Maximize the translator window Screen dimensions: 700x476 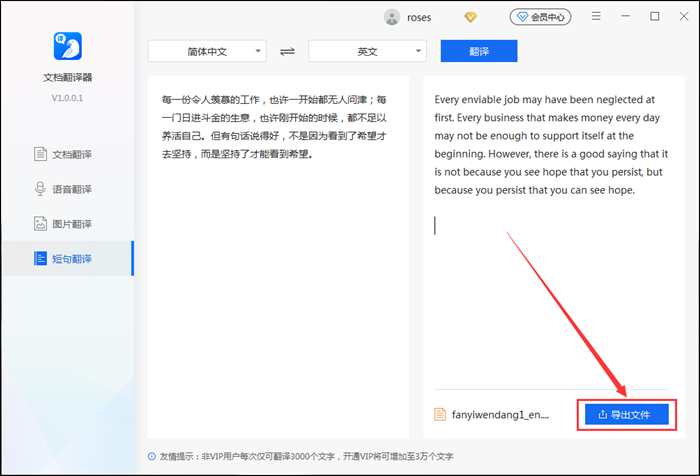tap(654, 17)
